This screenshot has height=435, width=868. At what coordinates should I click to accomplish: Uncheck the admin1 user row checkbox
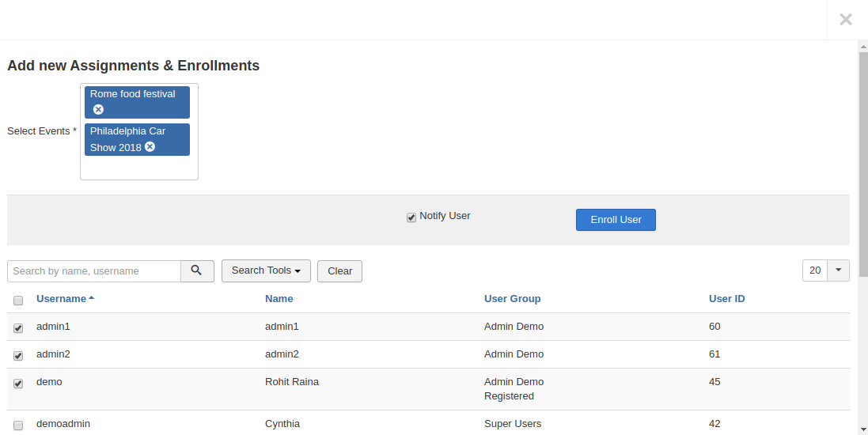18,328
